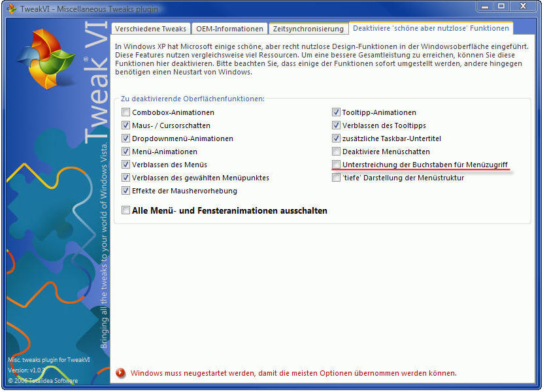547x392 pixels.
Task: Toggle Verblassen des Menüs checkbox
Action: [x=125, y=165]
